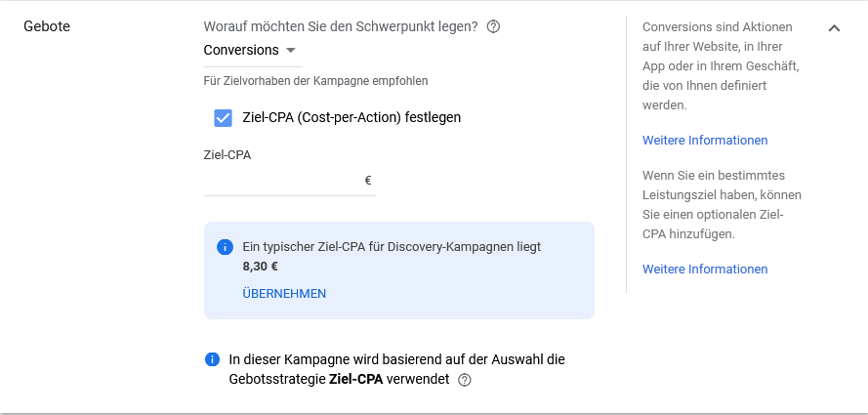Click the 'Ziel-CPA' label above the input
The height and width of the screenshot is (415, 868).
[227, 153]
